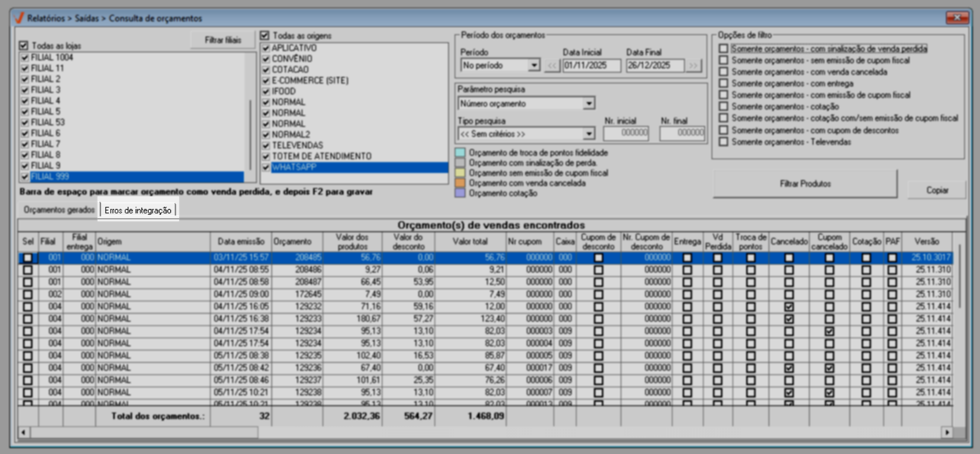980x454 pixels.
Task: Click the Data Inicial date field
Action: 591,66
